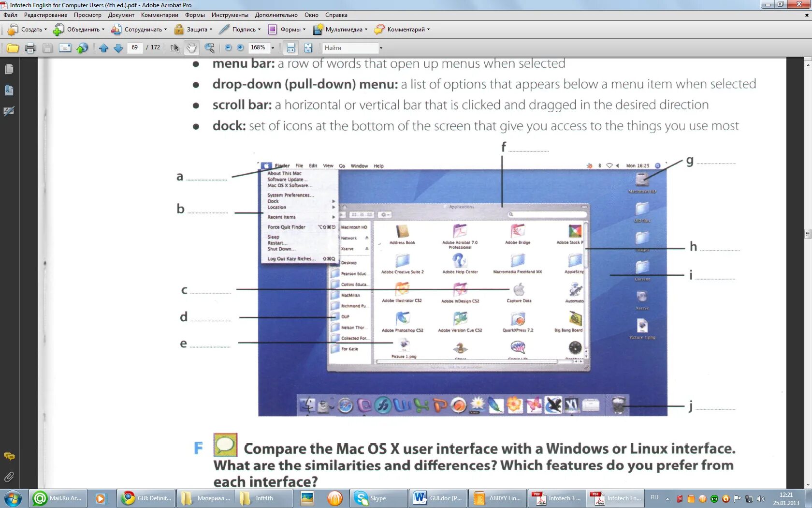Viewport: 812px width, 508px height.
Task: Open the Окно menu
Action: 311,15
